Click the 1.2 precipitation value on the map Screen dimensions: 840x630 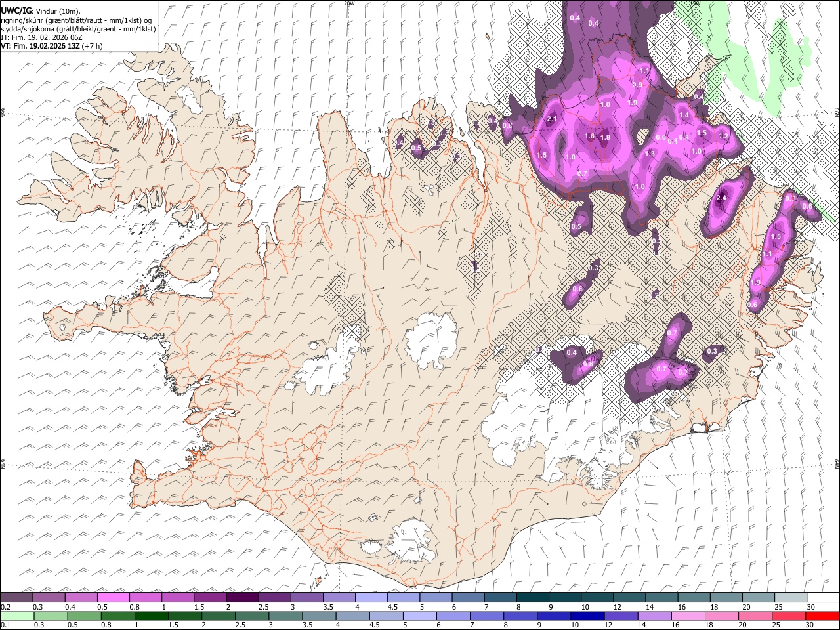[723, 135]
